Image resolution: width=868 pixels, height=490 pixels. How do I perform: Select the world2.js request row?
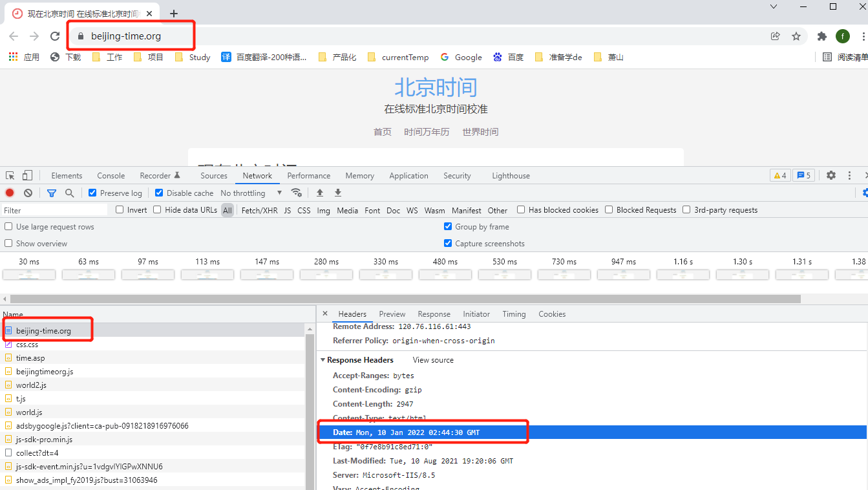coord(153,385)
